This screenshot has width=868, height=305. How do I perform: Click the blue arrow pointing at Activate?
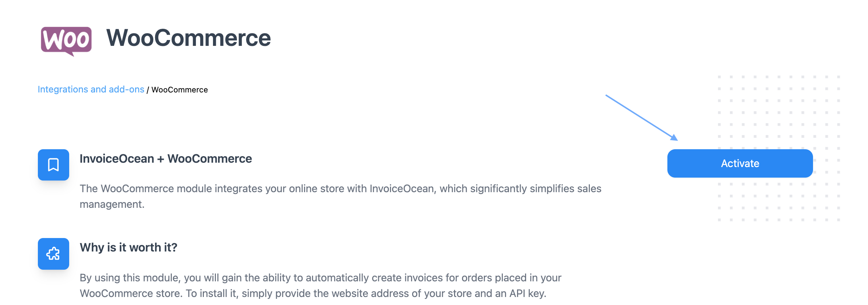(x=642, y=118)
